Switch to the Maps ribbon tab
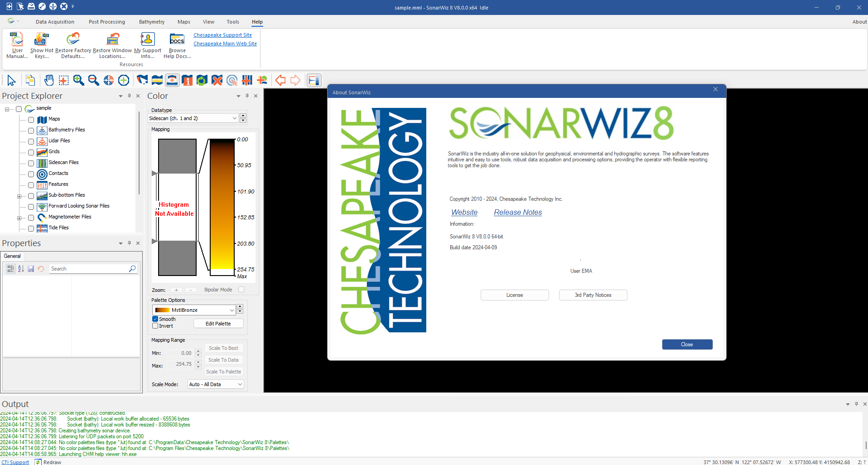868x465 pixels. tap(184, 22)
